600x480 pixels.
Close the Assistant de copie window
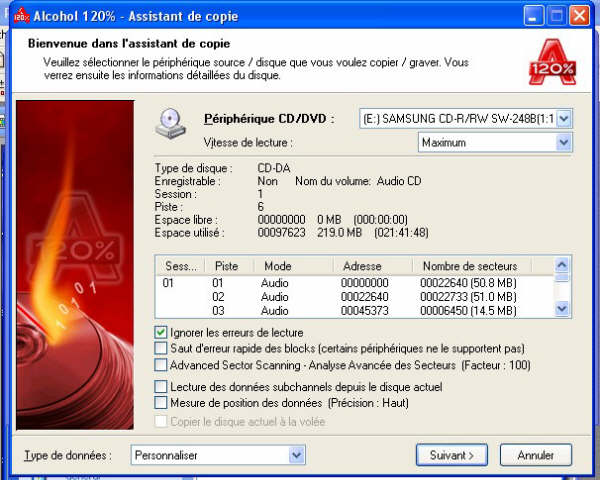point(579,16)
